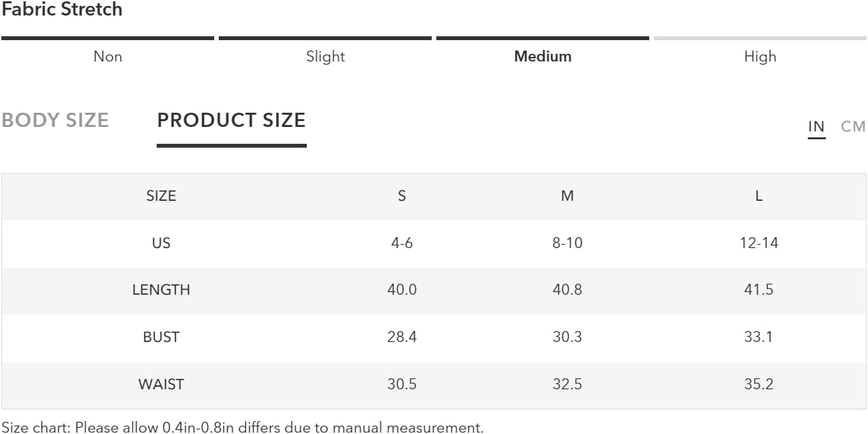Click the Non stretch segment bar
Image resolution: width=868 pixels, height=434 pixels.
click(x=107, y=38)
